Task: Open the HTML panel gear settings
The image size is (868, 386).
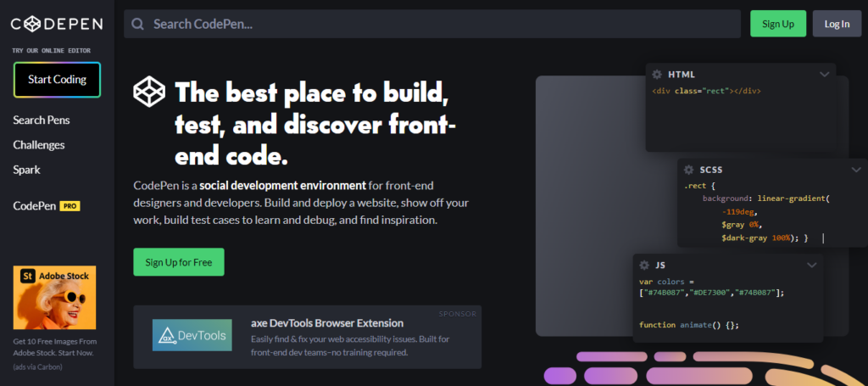Action: pyautogui.click(x=655, y=75)
